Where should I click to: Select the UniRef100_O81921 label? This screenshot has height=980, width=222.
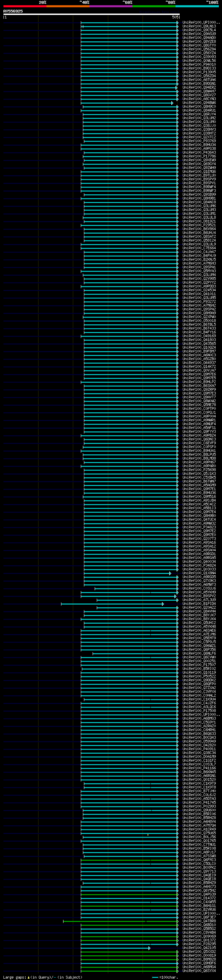[199, 221]
